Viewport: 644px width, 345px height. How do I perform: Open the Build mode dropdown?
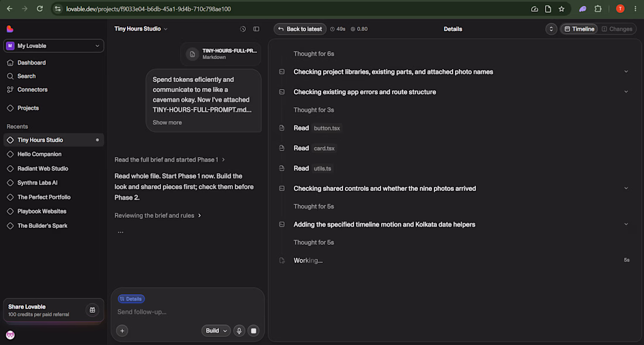(x=216, y=330)
